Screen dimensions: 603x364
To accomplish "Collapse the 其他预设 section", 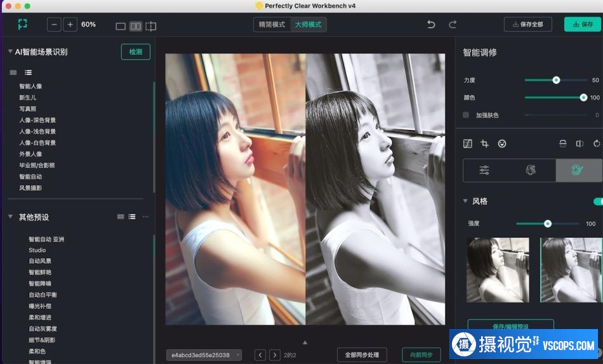I will pos(10,216).
